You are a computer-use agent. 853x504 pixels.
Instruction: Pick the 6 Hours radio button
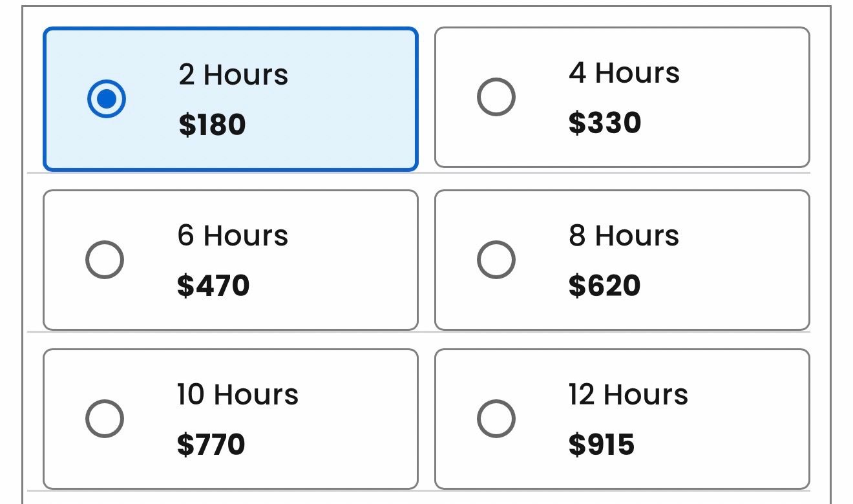pos(105,260)
